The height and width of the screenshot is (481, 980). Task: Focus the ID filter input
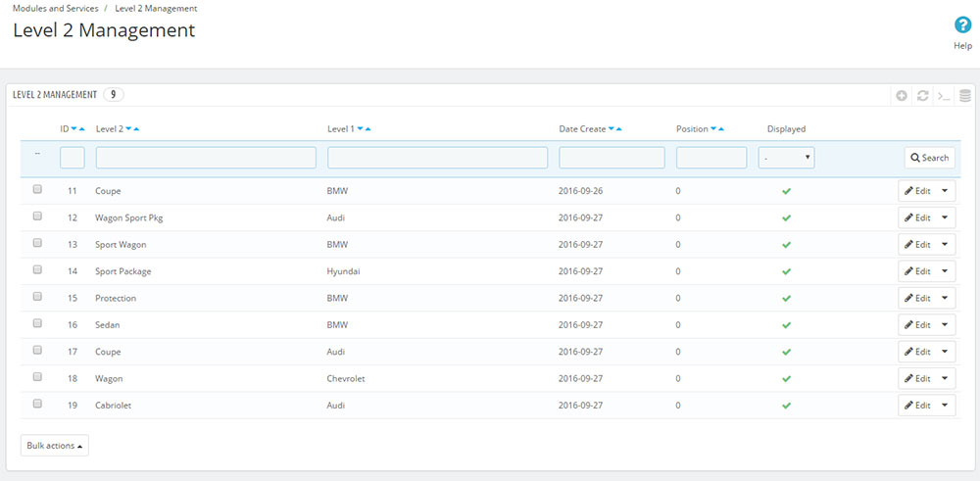[x=73, y=158]
